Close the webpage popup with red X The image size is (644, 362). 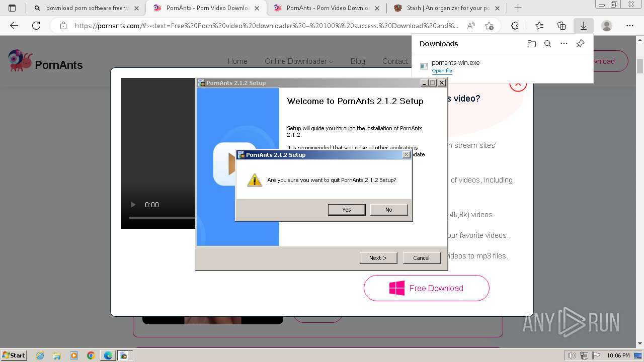(x=518, y=85)
